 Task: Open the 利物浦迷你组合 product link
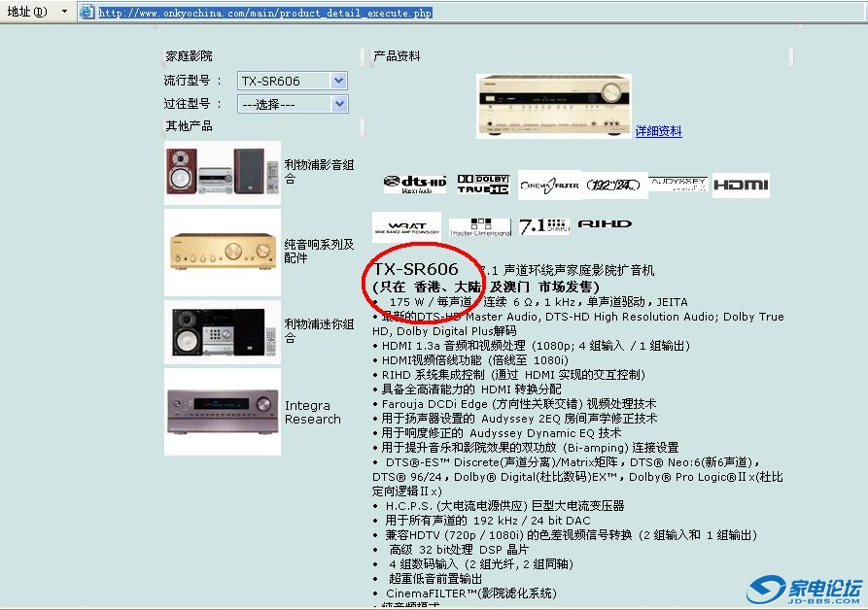pos(319,330)
